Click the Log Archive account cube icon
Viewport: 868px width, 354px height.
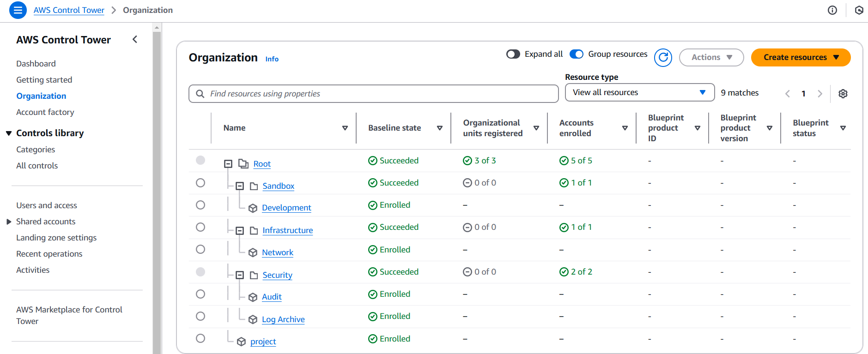click(x=253, y=319)
